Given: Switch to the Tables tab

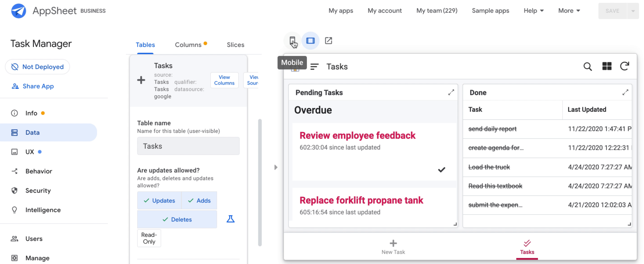Looking at the screenshot, I should click(x=145, y=45).
